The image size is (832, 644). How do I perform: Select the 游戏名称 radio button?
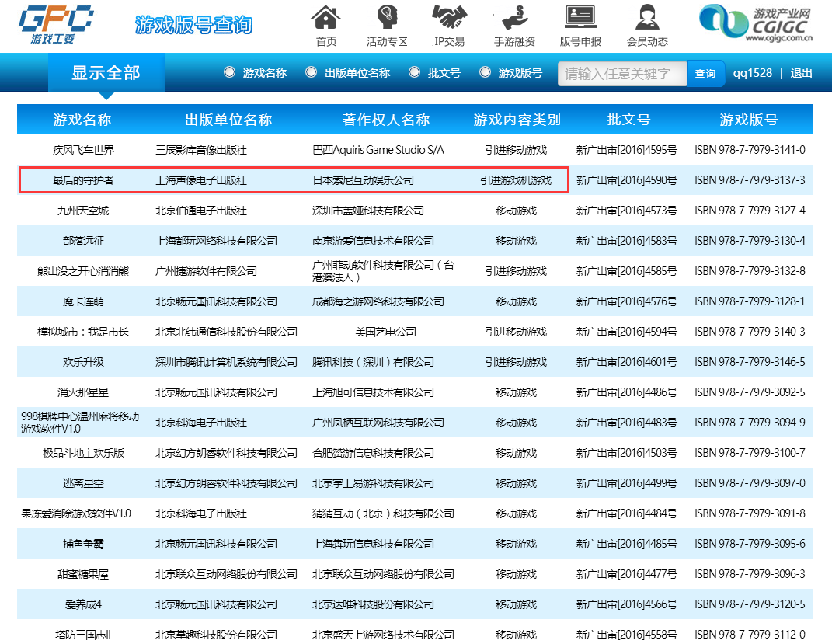[229, 72]
